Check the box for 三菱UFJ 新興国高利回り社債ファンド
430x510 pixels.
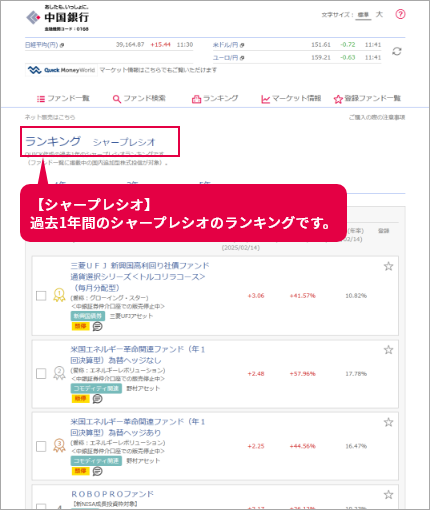[x=41, y=296]
